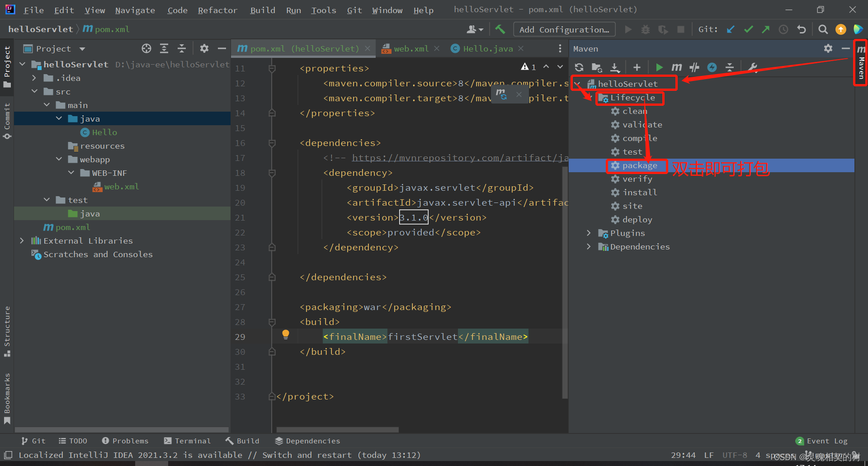The image size is (868, 466).
Task: Expand all in Project tree
Action: click(164, 48)
